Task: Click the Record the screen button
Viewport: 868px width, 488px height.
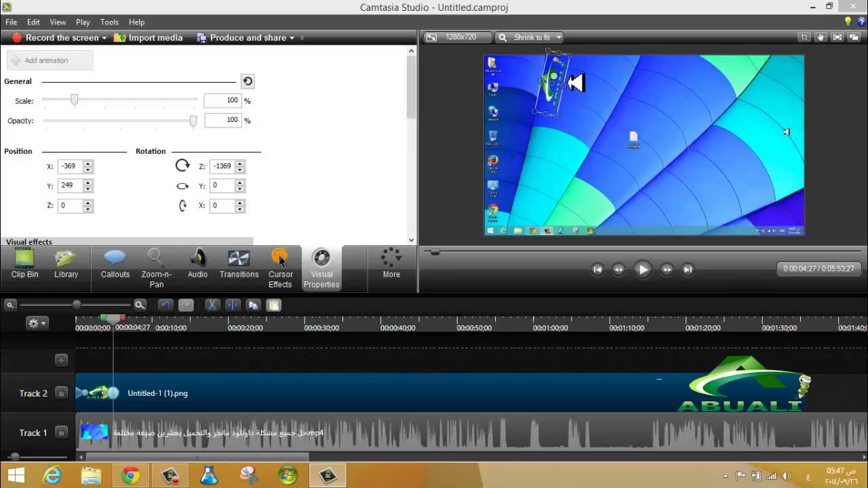Action: tap(56, 38)
